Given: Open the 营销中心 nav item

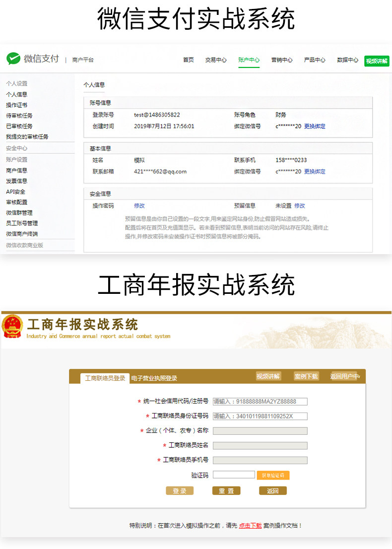Looking at the screenshot, I should pos(282,60).
